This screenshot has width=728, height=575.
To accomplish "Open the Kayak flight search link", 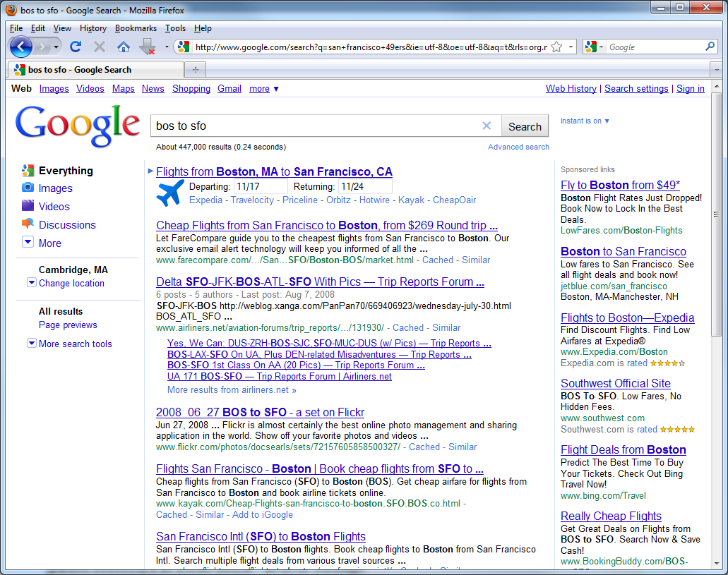I will (411, 200).
